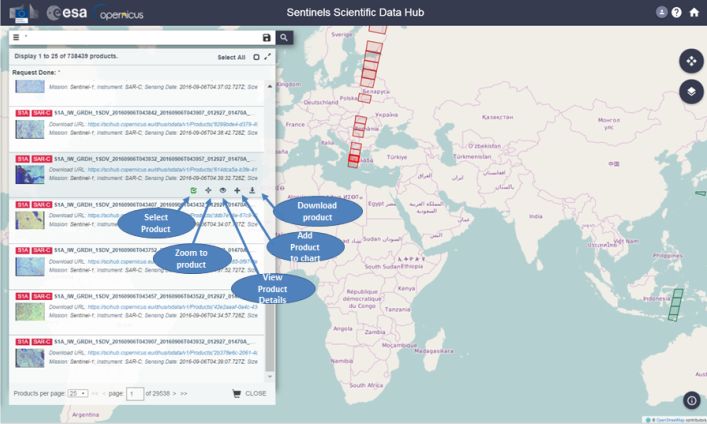707x424 pixels.
Task: Click product title S1A_IW_GRDH_1SDV_20160906T043907
Action: (x=152, y=341)
